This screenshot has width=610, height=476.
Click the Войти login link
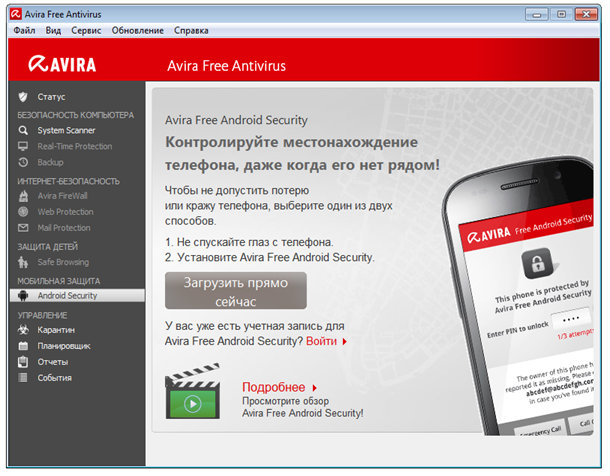coord(321,341)
